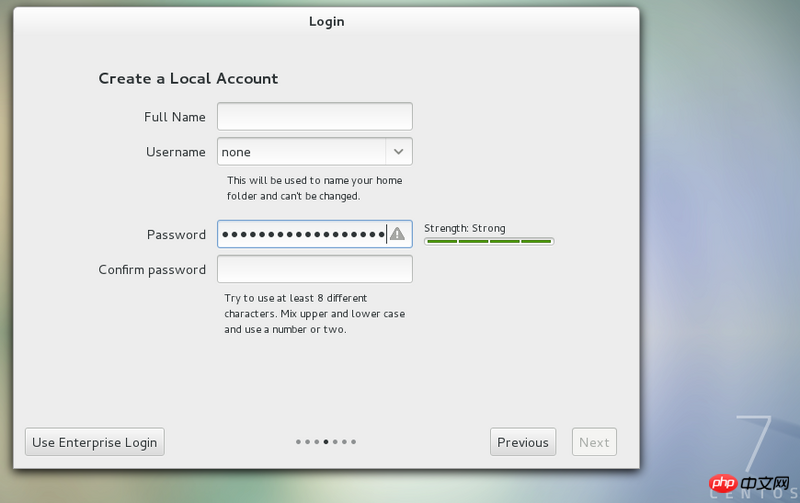Go back with the Previous button
Viewport: 800px width, 503px height.
point(522,442)
